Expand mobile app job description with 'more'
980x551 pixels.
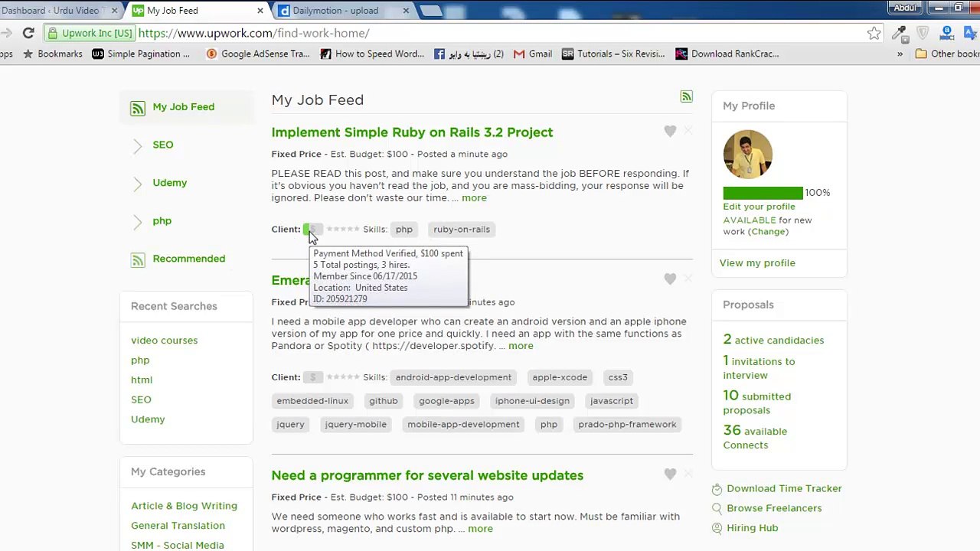[521, 345]
